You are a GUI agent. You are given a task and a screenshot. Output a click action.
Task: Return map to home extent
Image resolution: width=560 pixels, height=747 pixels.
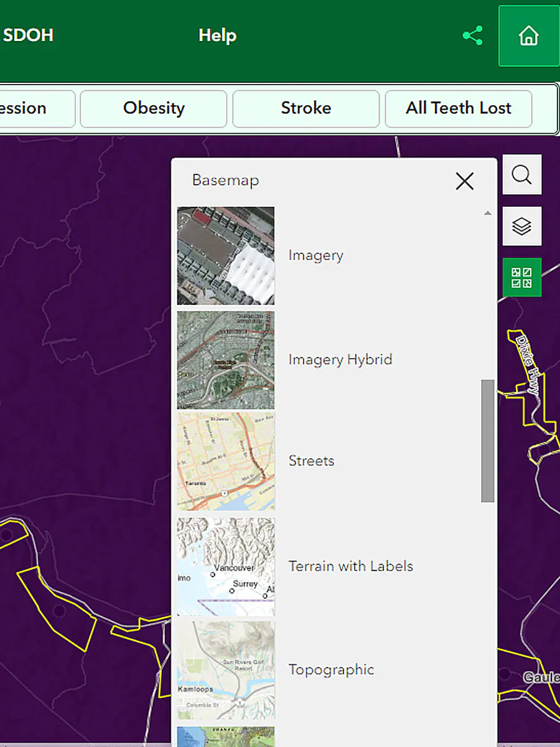tap(528, 35)
